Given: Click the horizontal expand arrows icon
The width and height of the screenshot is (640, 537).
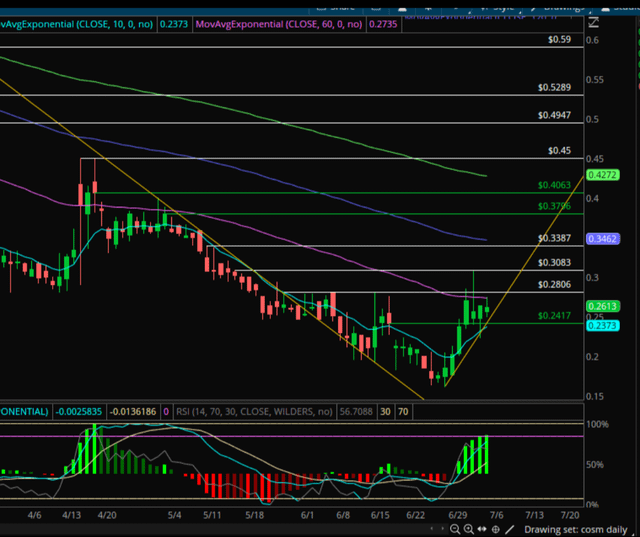Looking at the screenshot, I should click(x=482, y=529).
